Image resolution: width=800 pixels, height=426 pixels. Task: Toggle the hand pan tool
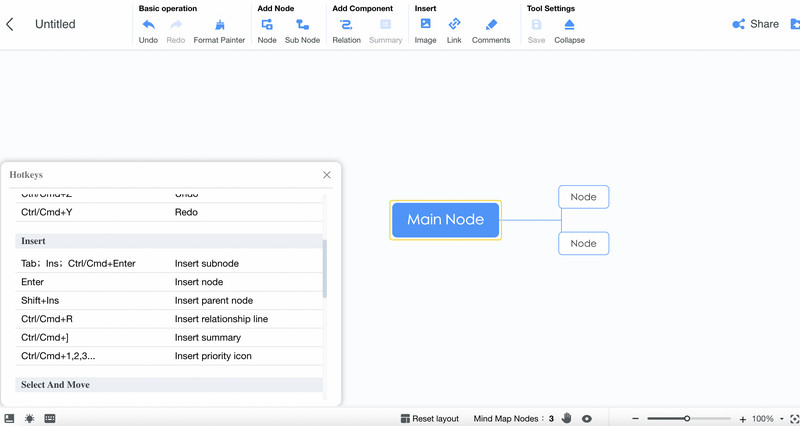[566, 418]
